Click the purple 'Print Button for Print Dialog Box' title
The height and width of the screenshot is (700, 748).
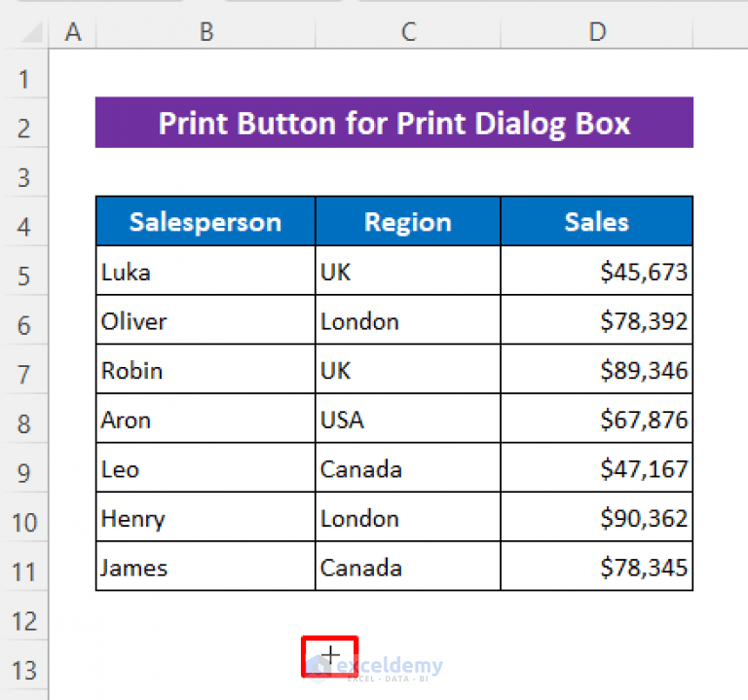point(394,123)
